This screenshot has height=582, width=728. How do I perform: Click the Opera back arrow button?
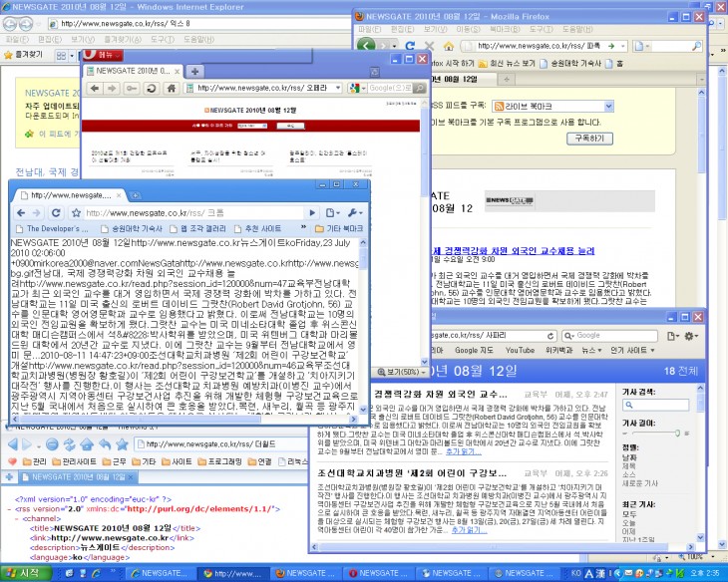pos(95,88)
